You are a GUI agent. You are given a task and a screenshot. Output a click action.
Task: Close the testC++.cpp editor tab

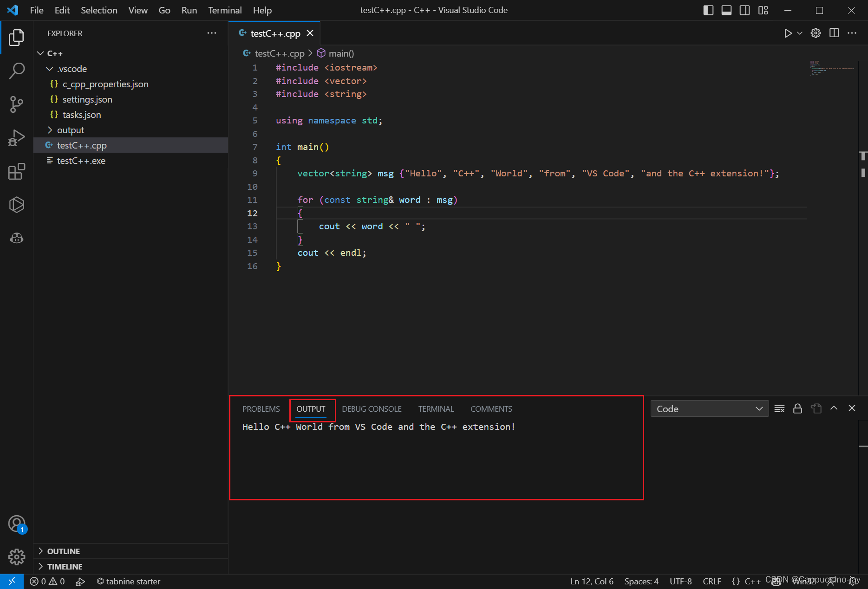click(x=310, y=33)
